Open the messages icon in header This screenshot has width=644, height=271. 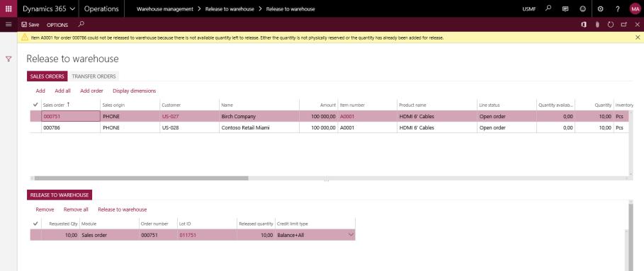(x=565, y=8)
